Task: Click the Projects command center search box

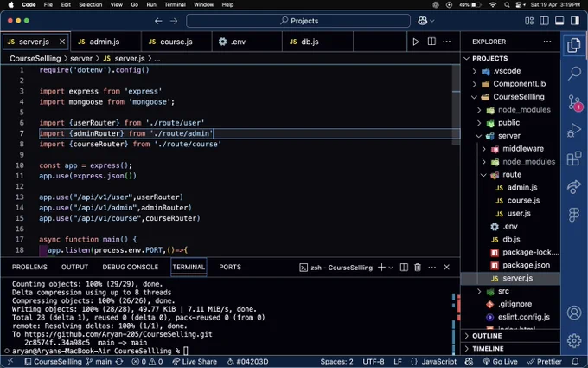Action: 298,21
